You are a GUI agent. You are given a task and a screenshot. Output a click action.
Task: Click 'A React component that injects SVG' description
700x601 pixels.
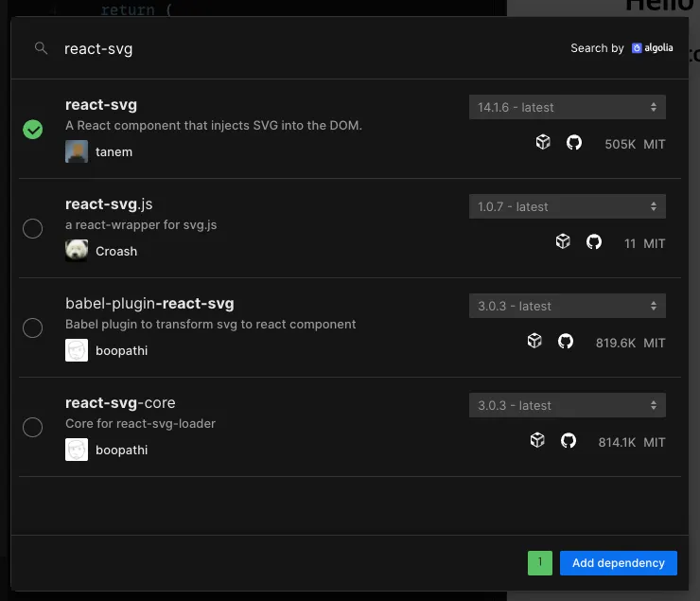(x=214, y=126)
